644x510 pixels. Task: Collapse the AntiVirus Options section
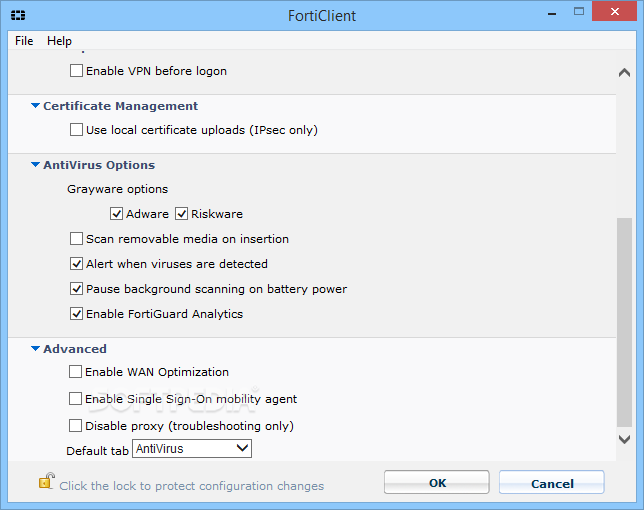[x=35, y=165]
